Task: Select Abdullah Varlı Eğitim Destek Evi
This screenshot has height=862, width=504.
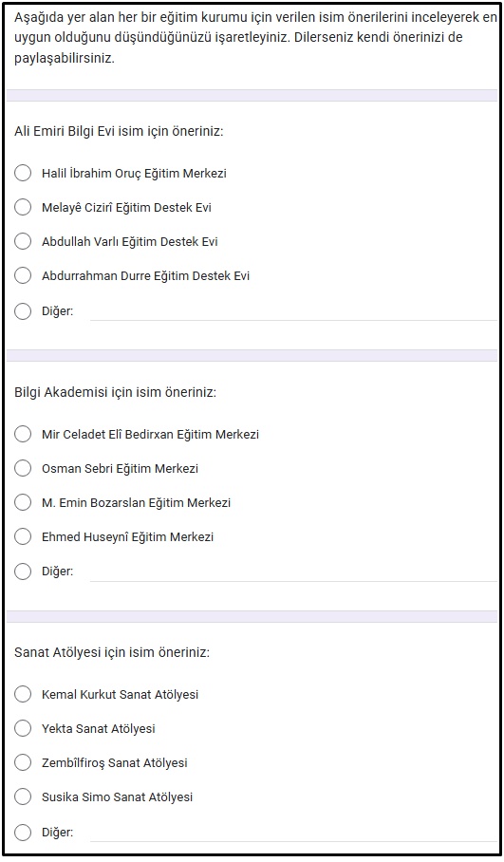Action: 23,241
